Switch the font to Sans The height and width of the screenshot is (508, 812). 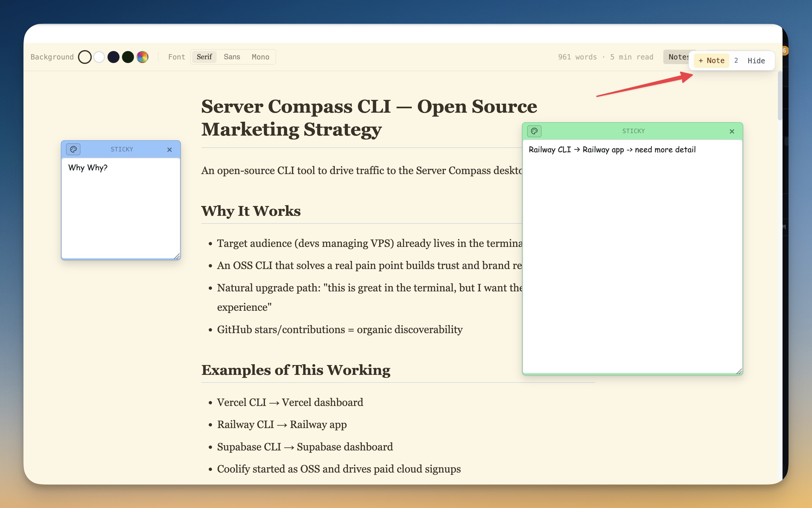[x=232, y=57]
